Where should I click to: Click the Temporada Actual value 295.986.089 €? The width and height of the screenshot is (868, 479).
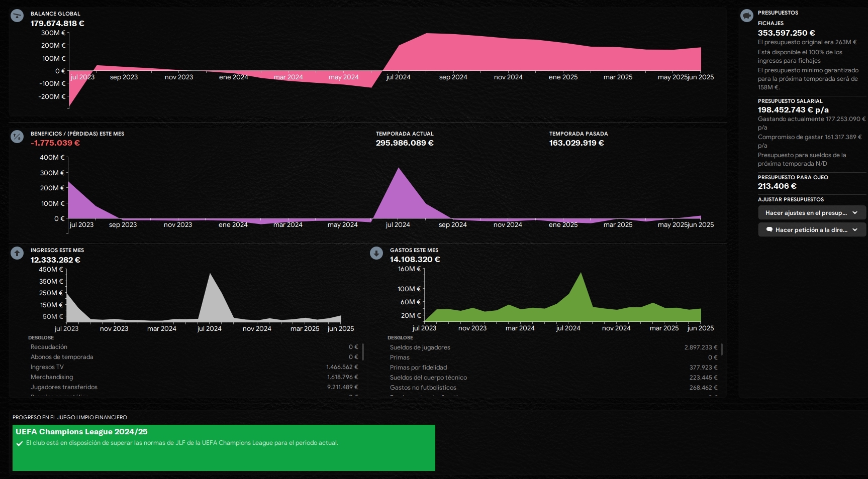[x=405, y=143]
